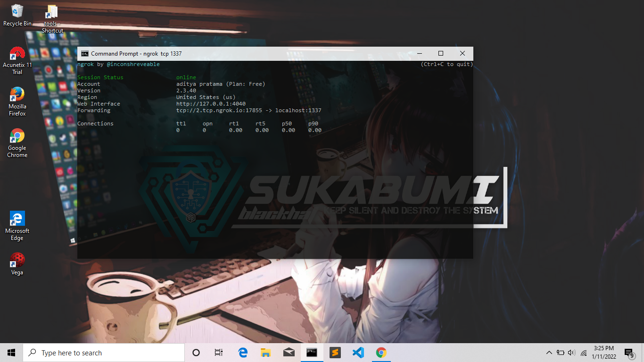Open Edge from the taskbar
The image size is (644, 362).
[243, 353]
